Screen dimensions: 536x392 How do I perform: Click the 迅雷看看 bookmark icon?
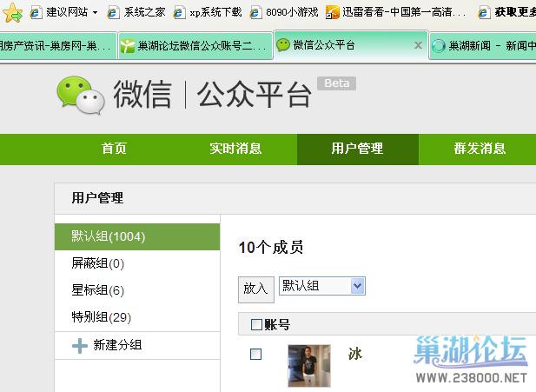coord(332,13)
